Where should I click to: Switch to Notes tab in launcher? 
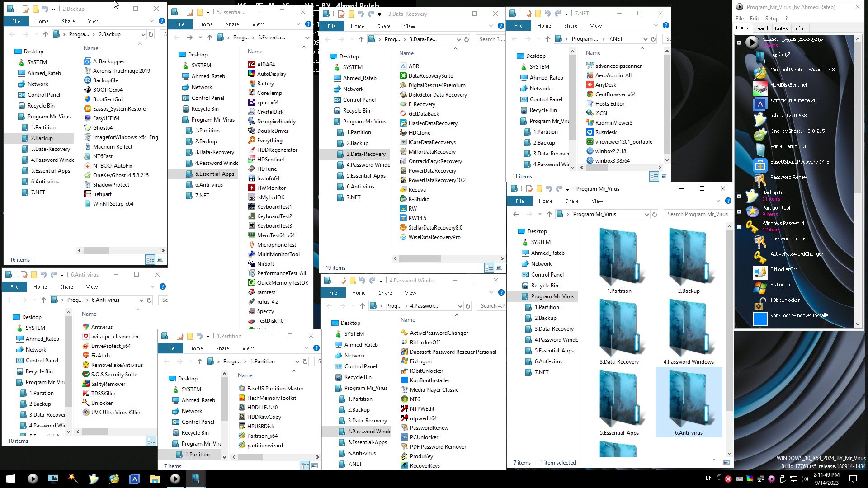pyautogui.click(x=781, y=28)
